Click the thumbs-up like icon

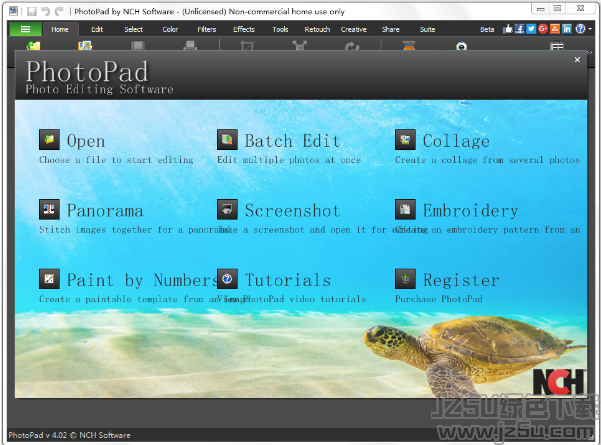tap(508, 29)
